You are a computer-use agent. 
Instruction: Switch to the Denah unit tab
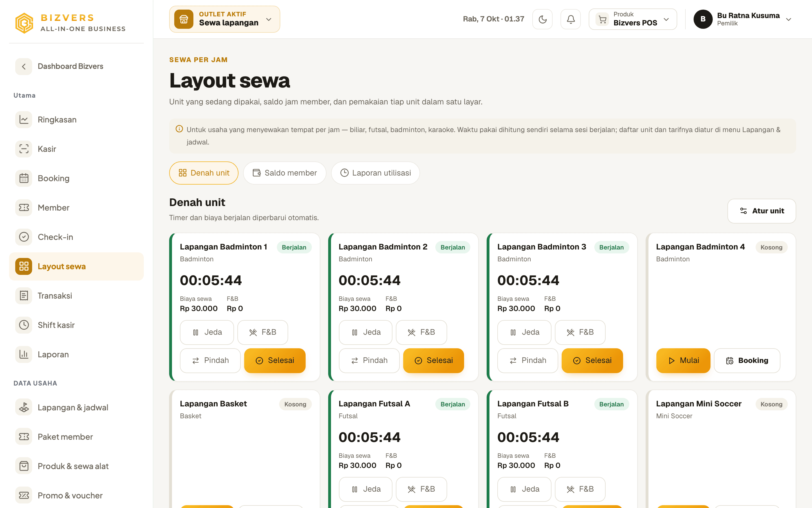coord(204,173)
